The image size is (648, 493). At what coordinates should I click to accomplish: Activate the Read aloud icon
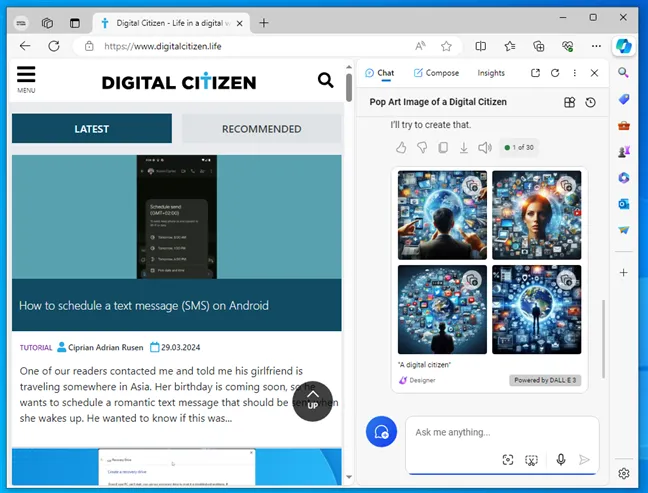pos(420,46)
